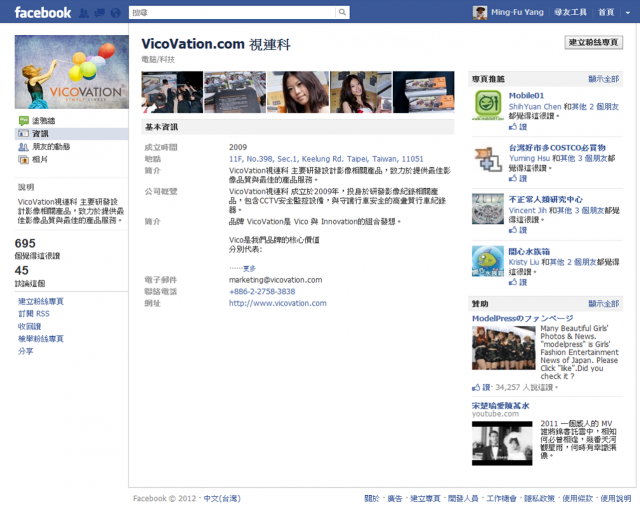Report this fan page link
The height and width of the screenshot is (510, 640).
coord(41,339)
